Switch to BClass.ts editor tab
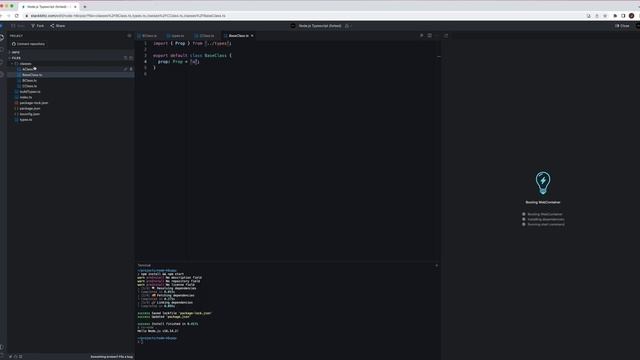This screenshot has height=360, width=640. pos(149,36)
